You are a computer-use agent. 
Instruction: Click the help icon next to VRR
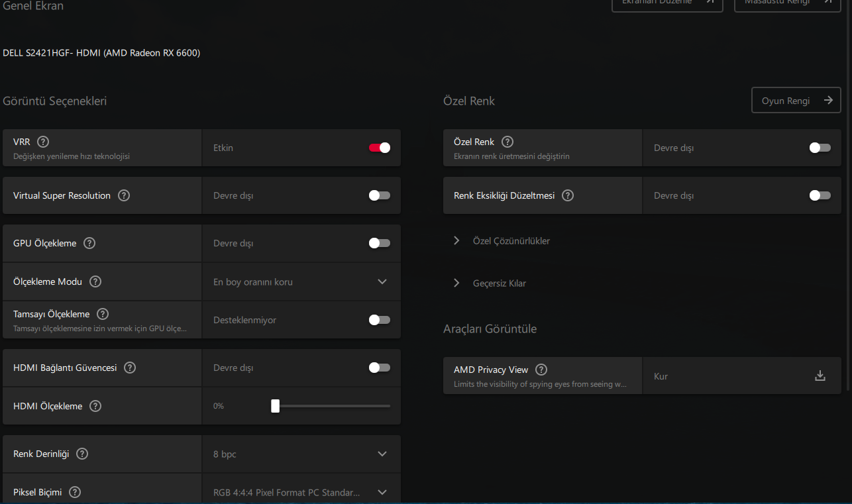click(x=43, y=142)
